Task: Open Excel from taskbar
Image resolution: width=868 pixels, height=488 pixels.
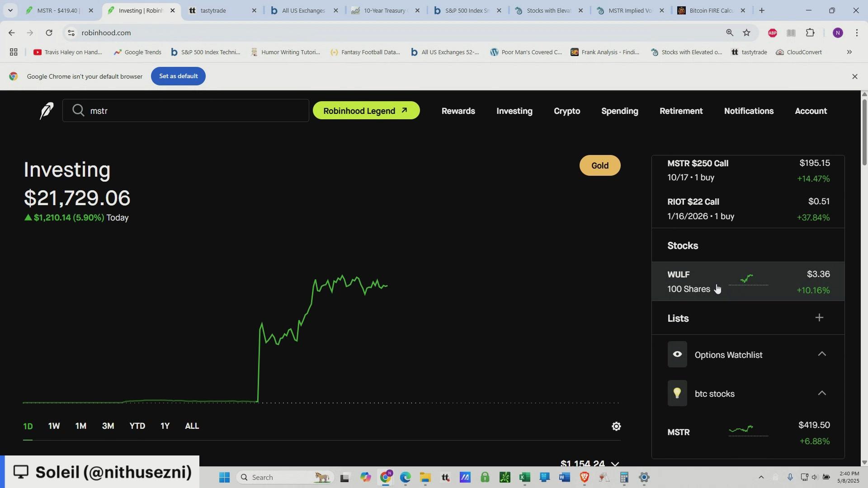Action: [x=525, y=478]
